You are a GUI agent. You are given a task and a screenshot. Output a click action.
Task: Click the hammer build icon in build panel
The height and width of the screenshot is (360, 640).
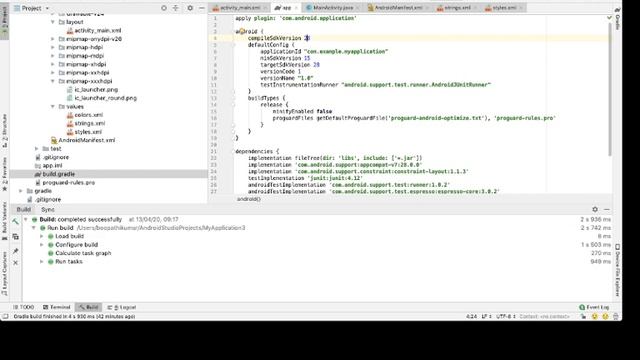[x=16, y=222]
